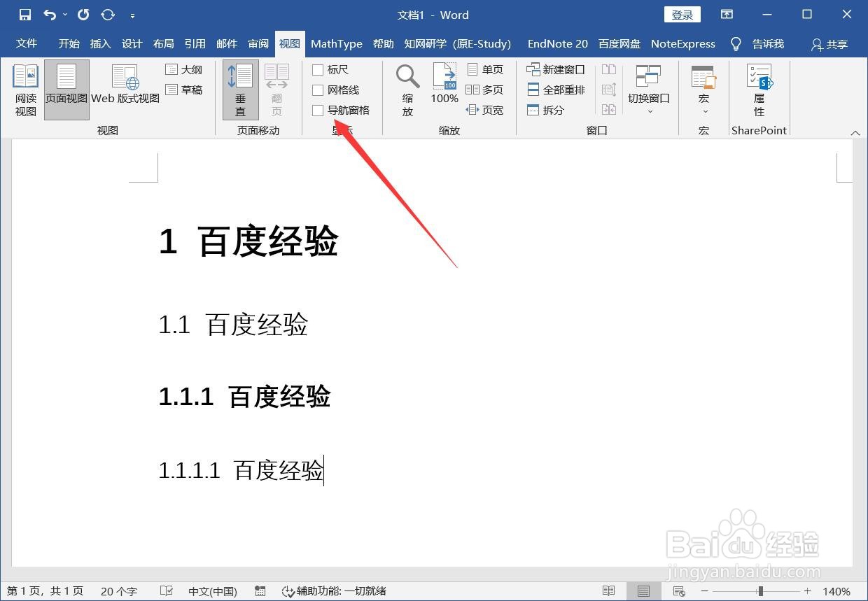Image resolution: width=868 pixels, height=601 pixels.
Task: Switch to Outline view
Action: [x=183, y=69]
